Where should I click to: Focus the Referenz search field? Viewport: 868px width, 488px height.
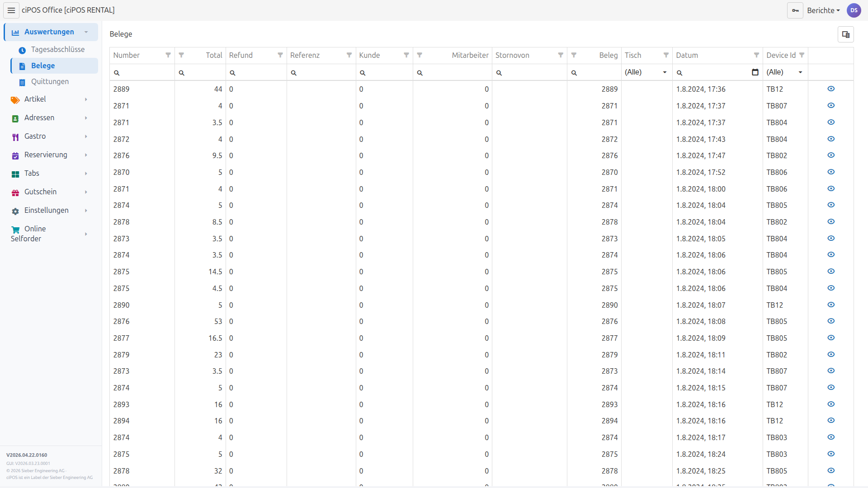321,72
